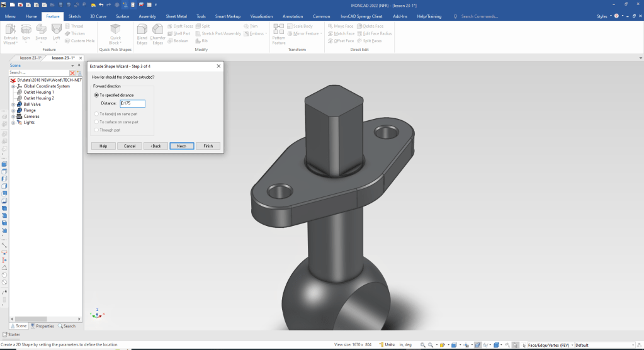The image size is (644, 350).
Task: Select Outlet Housing 1 in scene tree
Action: pyautogui.click(x=38, y=93)
